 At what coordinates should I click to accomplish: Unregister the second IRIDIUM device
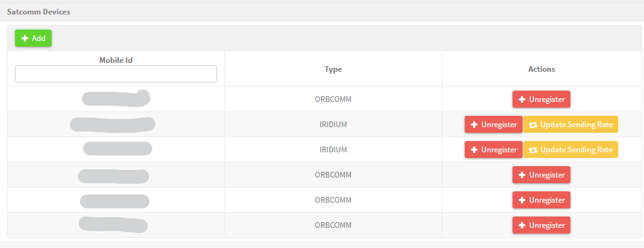(x=494, y=150)
